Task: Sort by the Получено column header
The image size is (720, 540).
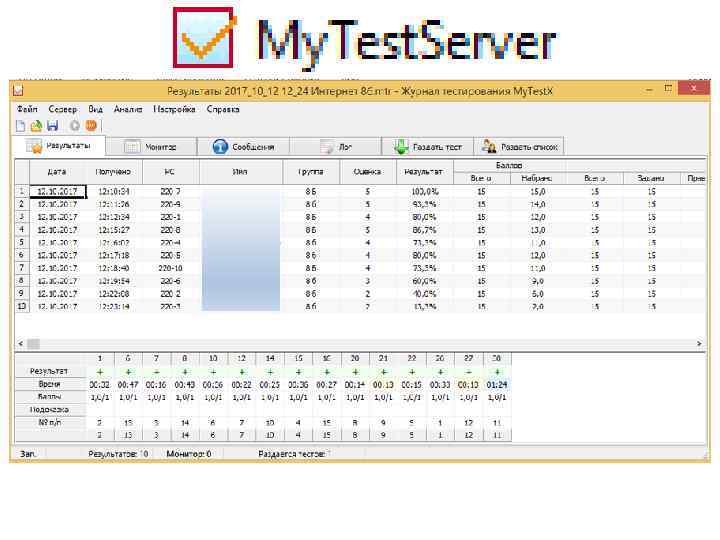Action: pos(113,172)
